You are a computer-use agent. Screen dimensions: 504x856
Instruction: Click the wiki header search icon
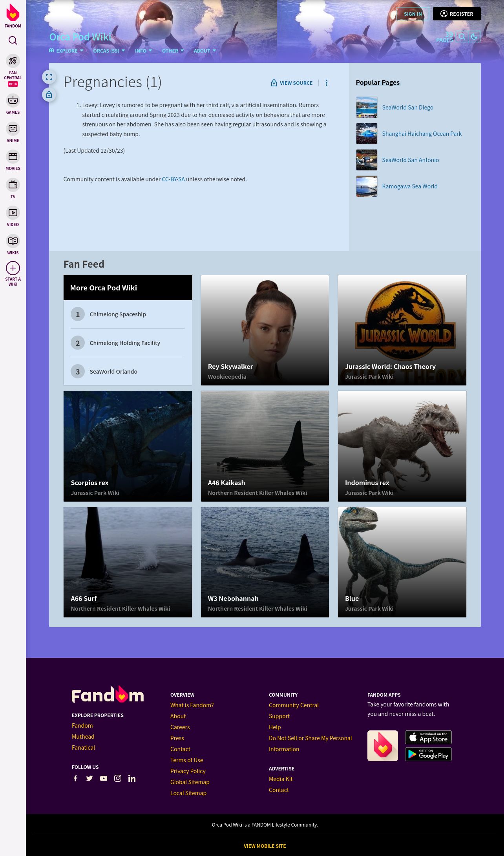click(462, 37)
